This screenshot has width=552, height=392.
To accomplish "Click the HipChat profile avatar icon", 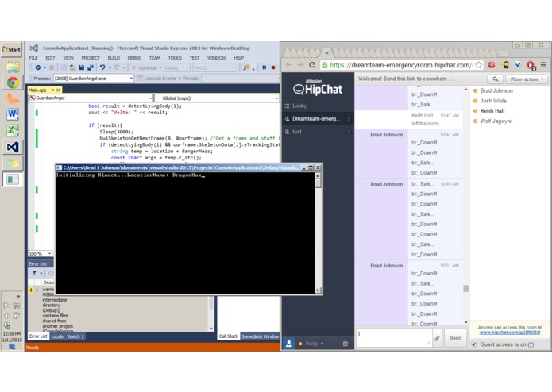I will pyautogui.click(x=289, y=344).
